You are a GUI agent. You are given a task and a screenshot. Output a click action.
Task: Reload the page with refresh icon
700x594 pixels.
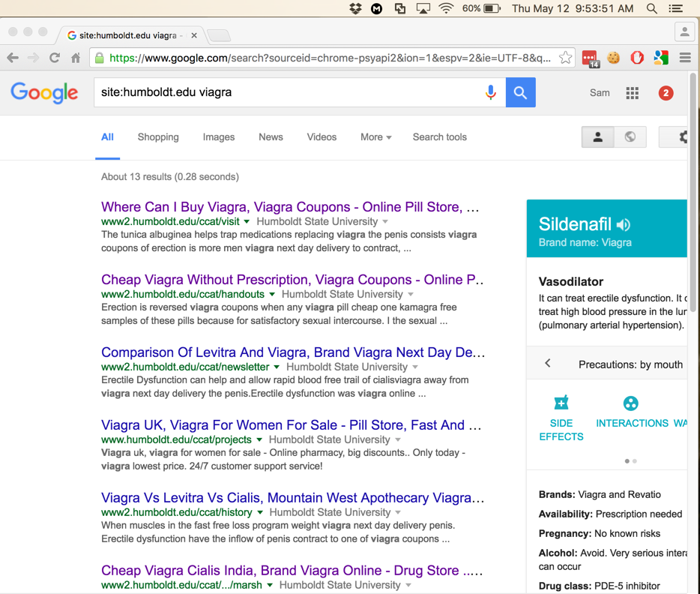pos(55,58)
